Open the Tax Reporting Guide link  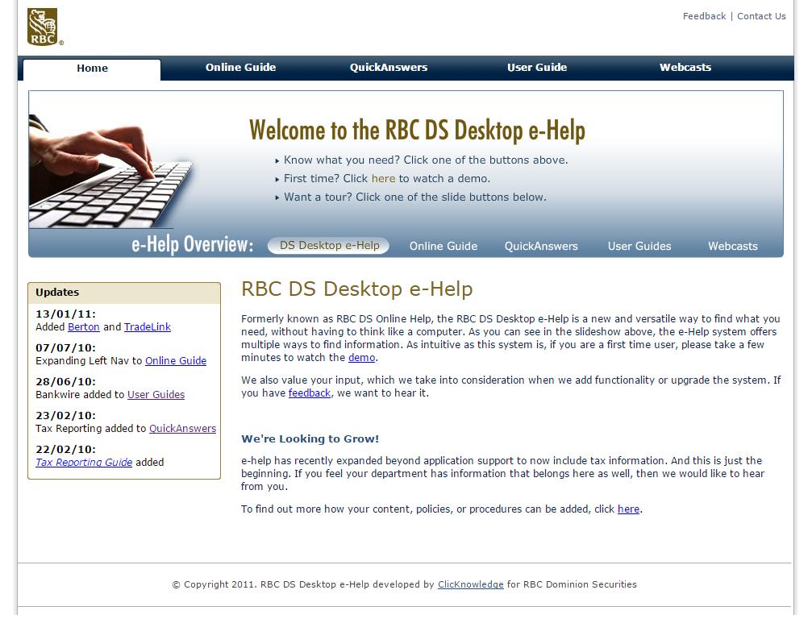tap(84, 463)
